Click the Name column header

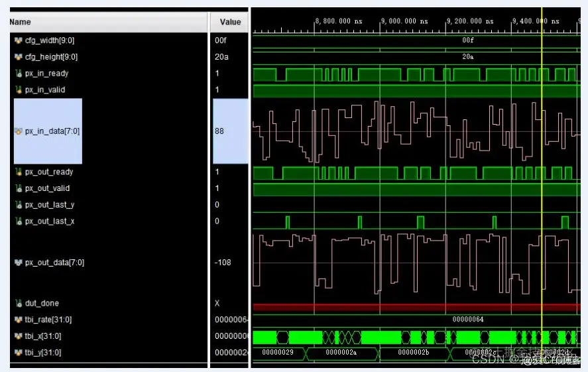[20, 22]
